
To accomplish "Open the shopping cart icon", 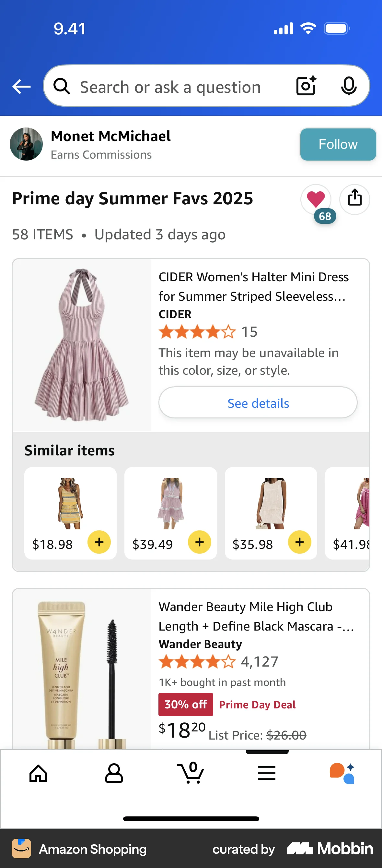I will 191,773.
